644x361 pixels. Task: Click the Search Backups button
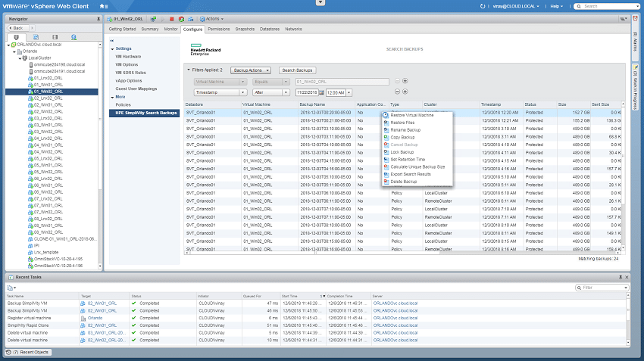[x=297, y=70]
